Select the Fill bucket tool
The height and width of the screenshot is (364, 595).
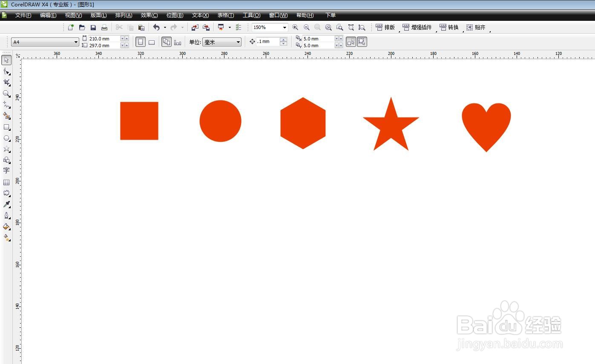coord(6,226)
